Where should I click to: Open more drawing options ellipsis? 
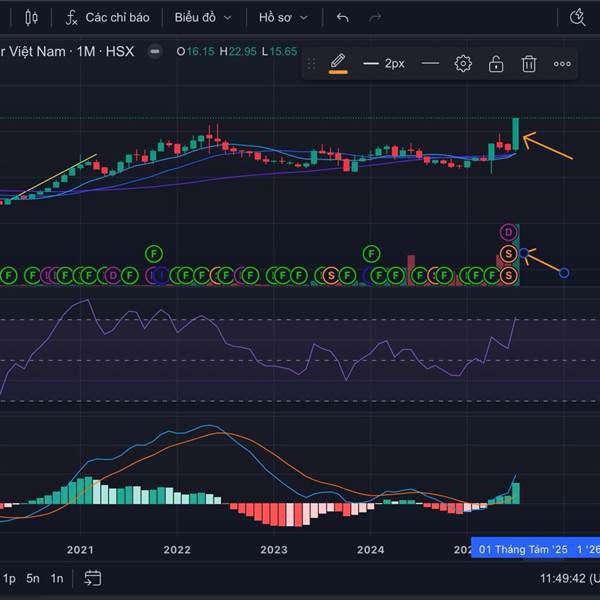tap(562, 64)
